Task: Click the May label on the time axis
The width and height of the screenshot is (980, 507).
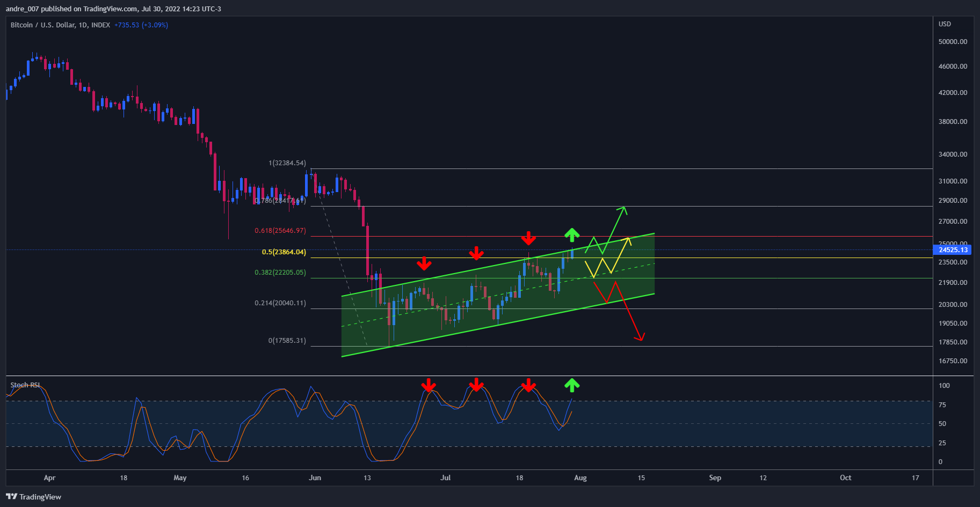Action: click(180, 478)
